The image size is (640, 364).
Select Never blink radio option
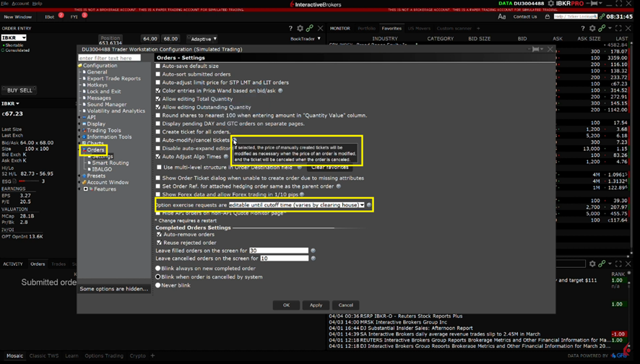click(x=158, y=285)
